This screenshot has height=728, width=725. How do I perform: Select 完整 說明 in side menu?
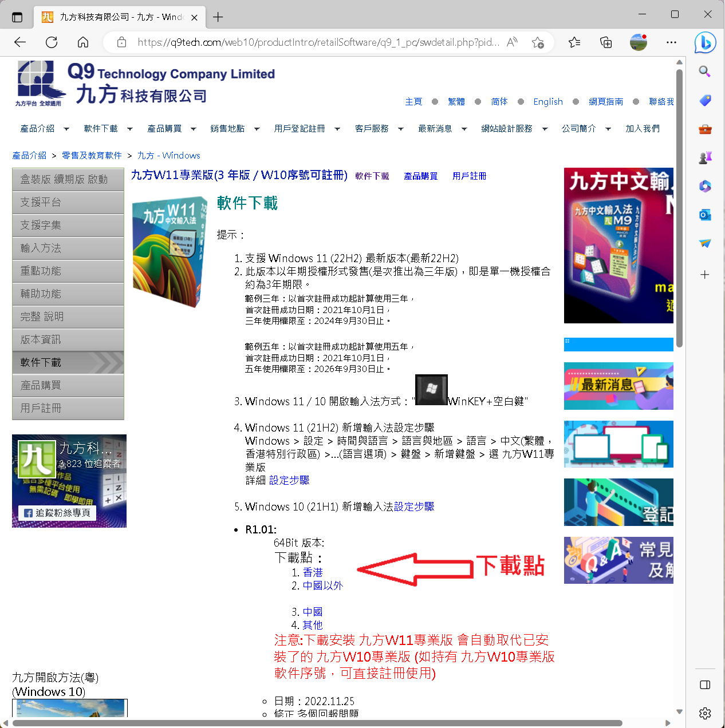point(68,316)
